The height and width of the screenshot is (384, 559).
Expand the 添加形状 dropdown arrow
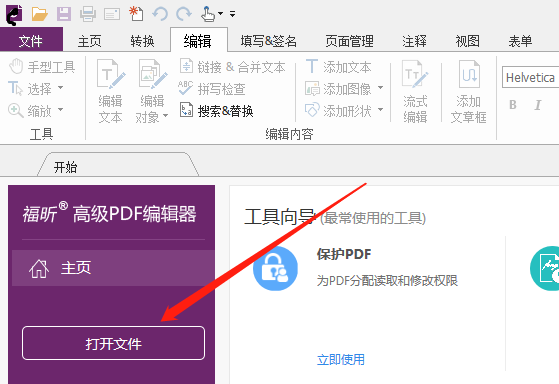pyautogui.click(x=380, y=109)
